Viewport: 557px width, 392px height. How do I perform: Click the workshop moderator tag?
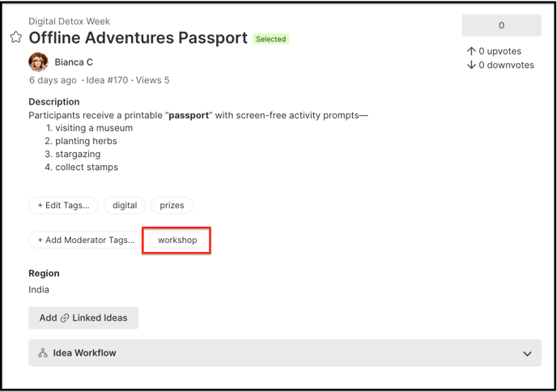tap(177, 241)
